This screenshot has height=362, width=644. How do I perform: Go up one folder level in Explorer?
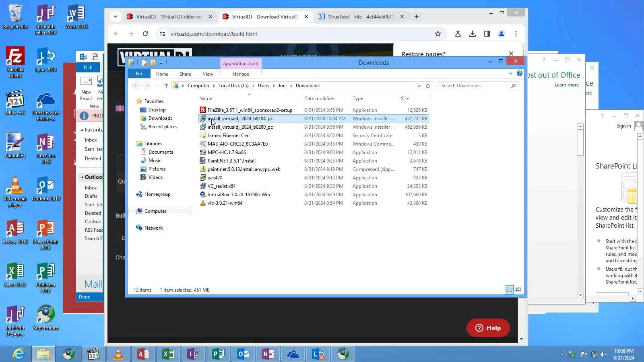tap(166, 86)
